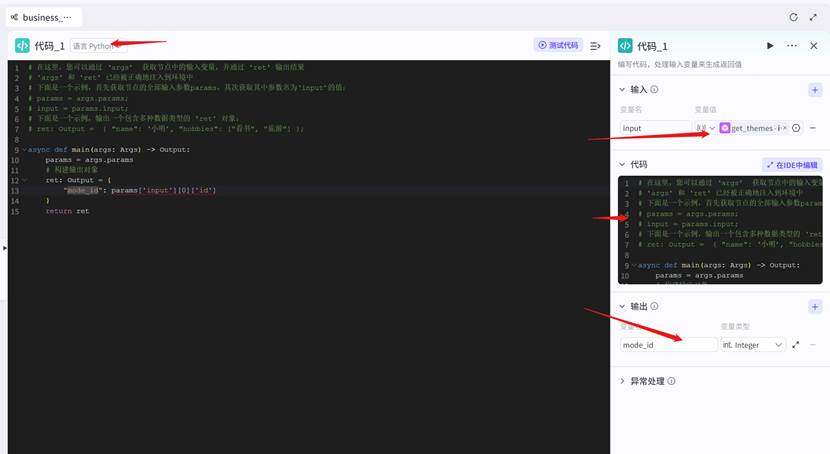Click the code node icon in IDE header

22,46
